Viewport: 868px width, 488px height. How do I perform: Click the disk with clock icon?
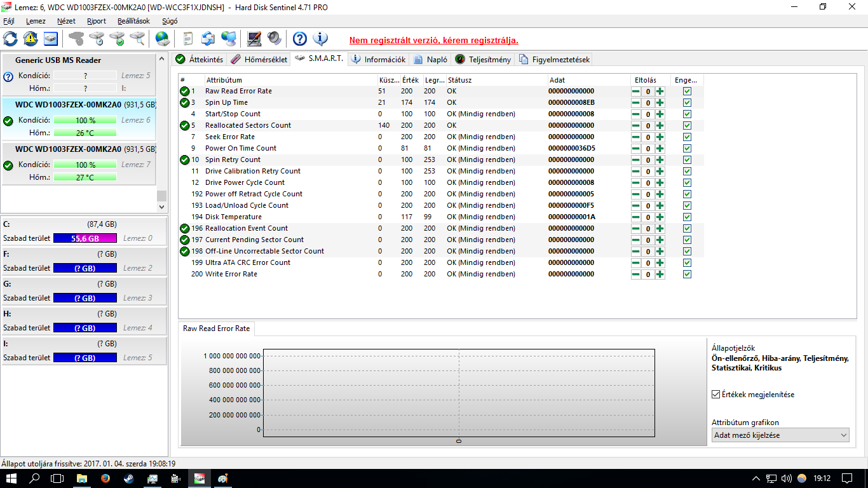pyautogui.click(x=97, y=39)
